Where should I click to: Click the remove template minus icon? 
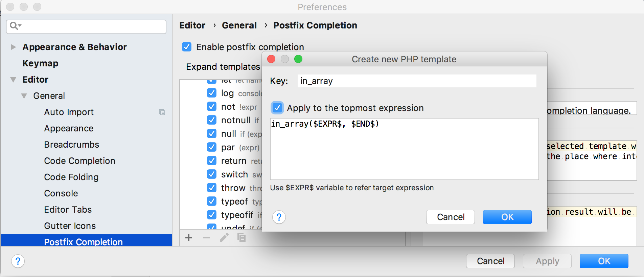(206, 238)
